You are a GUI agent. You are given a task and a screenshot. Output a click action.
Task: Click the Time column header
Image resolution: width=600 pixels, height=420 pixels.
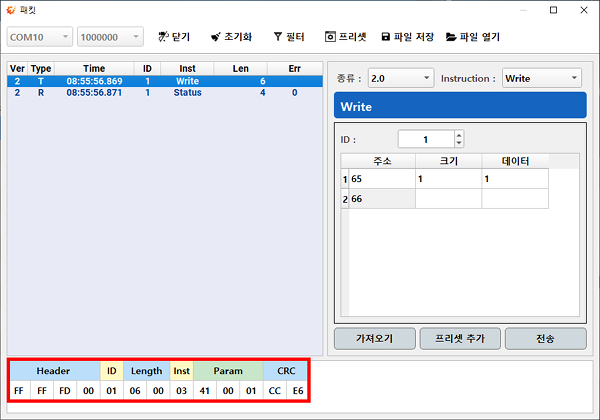pos(94,68)
